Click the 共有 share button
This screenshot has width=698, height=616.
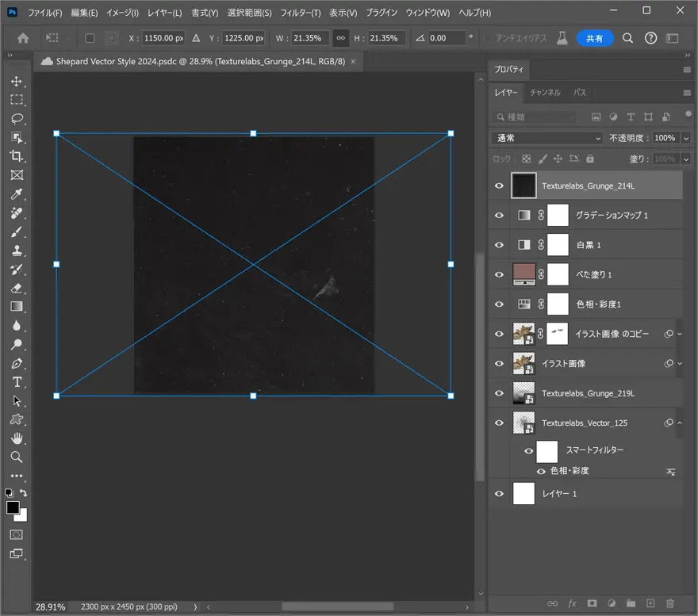pos(594,38)
